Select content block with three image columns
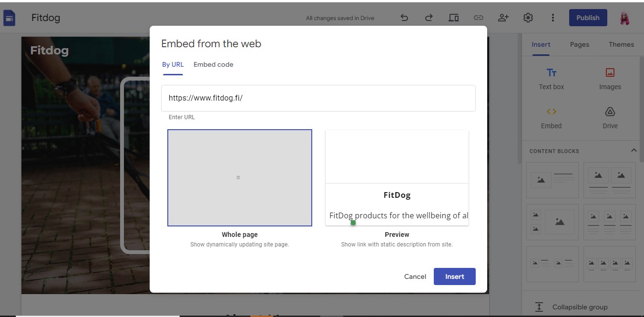Image resolution: width=644 pixels, height=317 pixels. [x=610, y=222]
